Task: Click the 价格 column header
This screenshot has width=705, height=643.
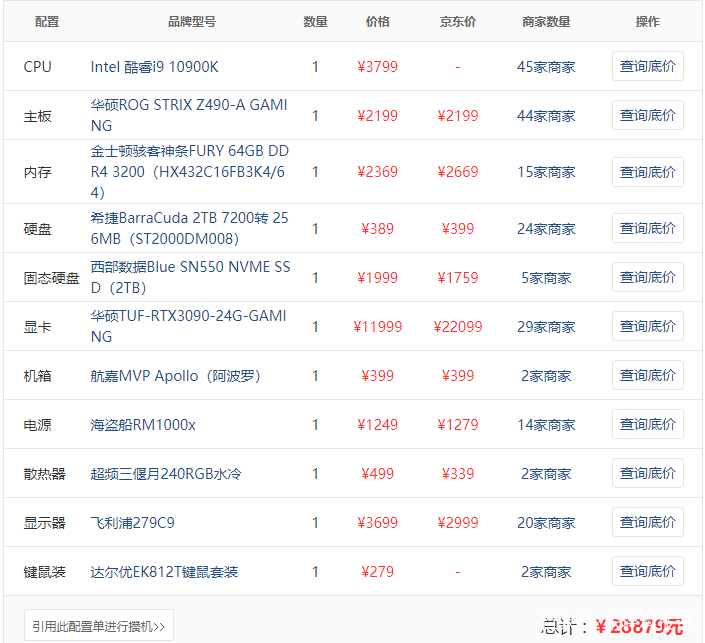Action: pyautogui.click(x=377, y=22)
